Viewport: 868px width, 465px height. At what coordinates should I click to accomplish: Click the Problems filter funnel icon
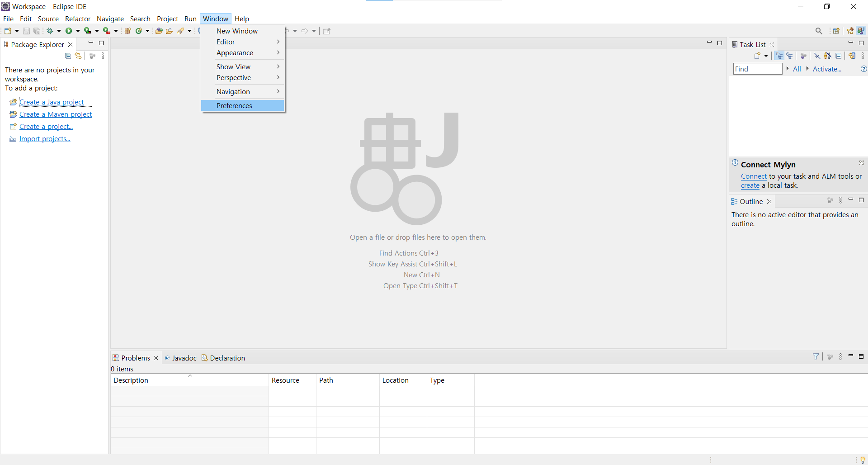pyautogui.click(x=816, y=357)
